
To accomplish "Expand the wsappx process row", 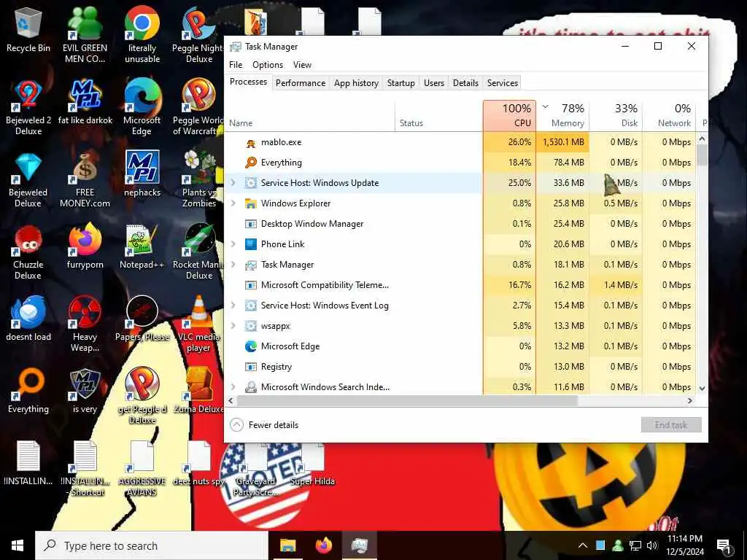I will click(x=233, y=326).
